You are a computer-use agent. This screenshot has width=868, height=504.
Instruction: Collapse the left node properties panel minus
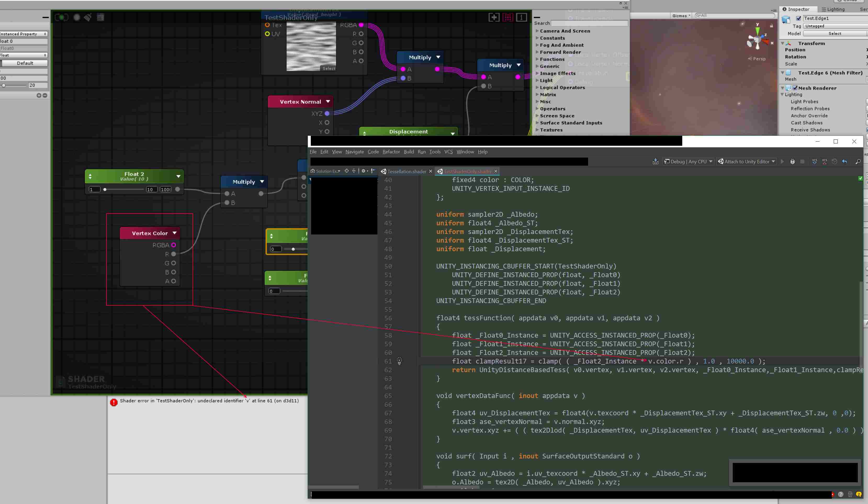click(x=46, y=17)
